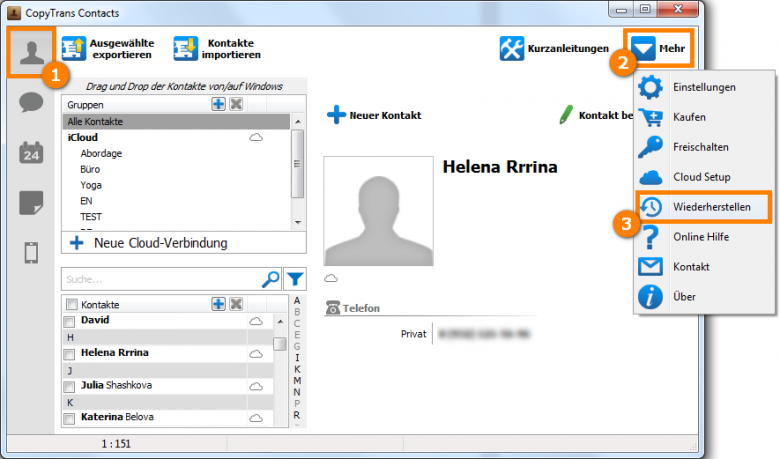
Task: Tick the checkbox for Helena Rrrina
Action: click(70, 354)
